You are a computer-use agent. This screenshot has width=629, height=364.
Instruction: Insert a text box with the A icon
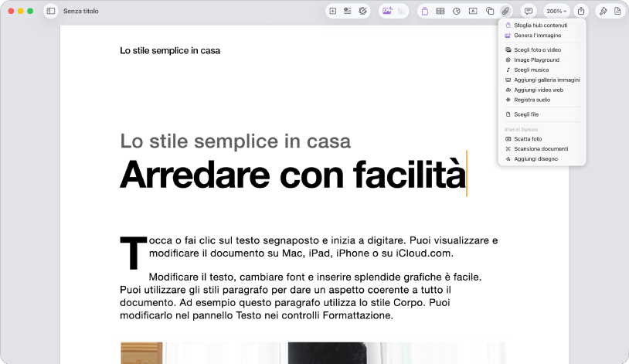tap(473, 12)
